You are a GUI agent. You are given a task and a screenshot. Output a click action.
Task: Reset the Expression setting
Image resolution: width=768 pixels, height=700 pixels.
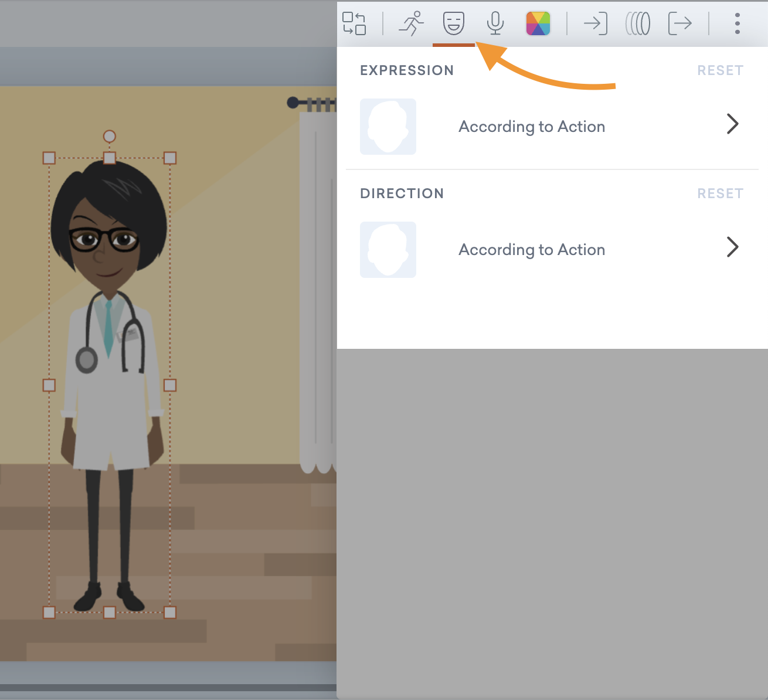pos(720,70)
